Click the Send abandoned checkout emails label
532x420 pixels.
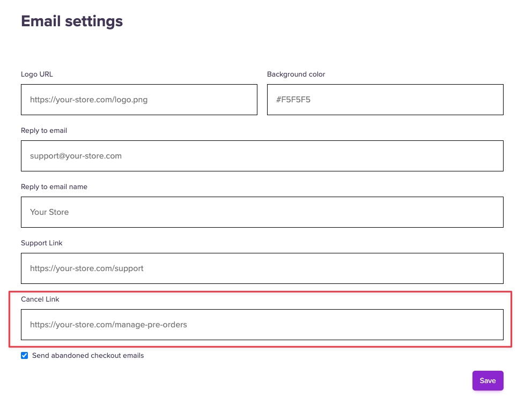click(88, 355)
